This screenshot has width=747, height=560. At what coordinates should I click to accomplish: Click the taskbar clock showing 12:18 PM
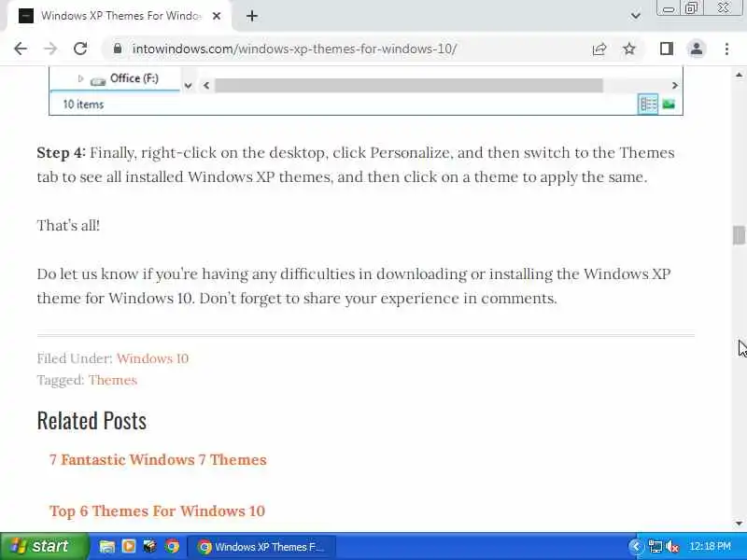point(710,547)
